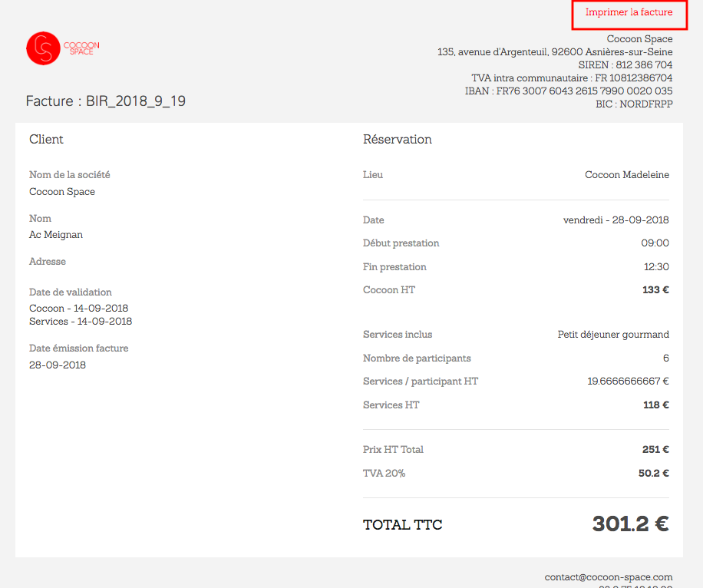
Task: Select the Nom de la société label
Action: point(70,175)
